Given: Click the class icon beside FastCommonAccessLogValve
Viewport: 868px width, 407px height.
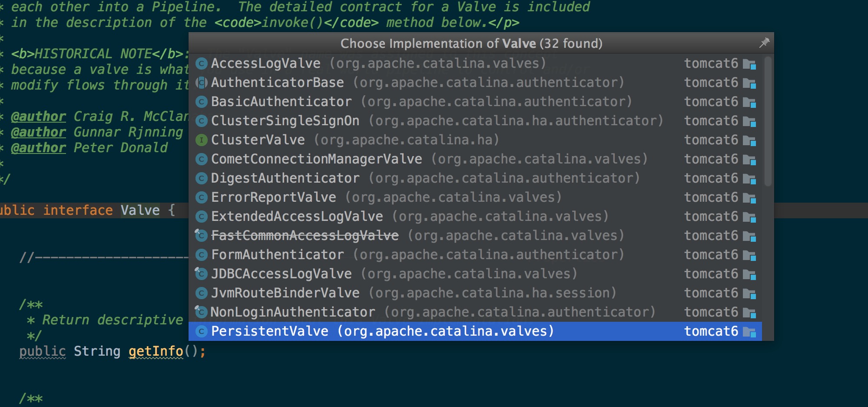Looking at the screenshot, I should coord(201,236).
